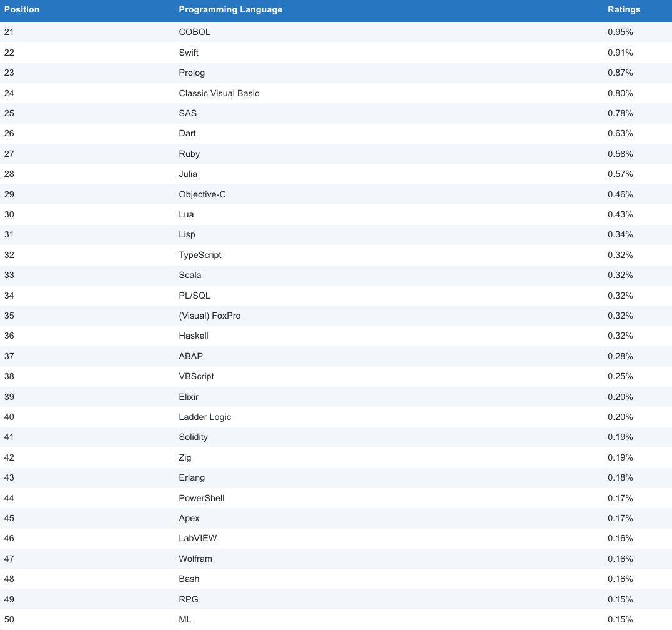Screen dimensions: 672x630
Task: Select Objective-C in the list
Action: coord(202,194)
